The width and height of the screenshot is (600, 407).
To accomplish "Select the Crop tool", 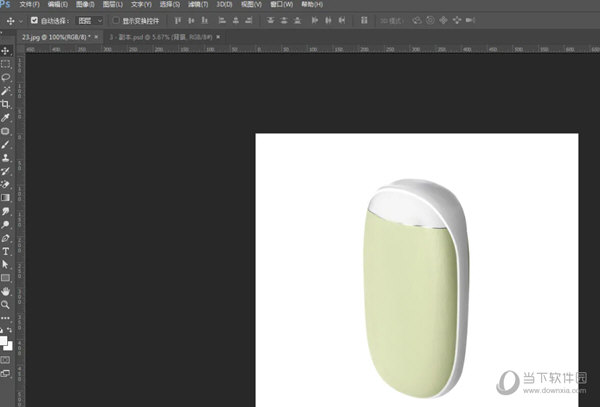I will pos(5,104).
